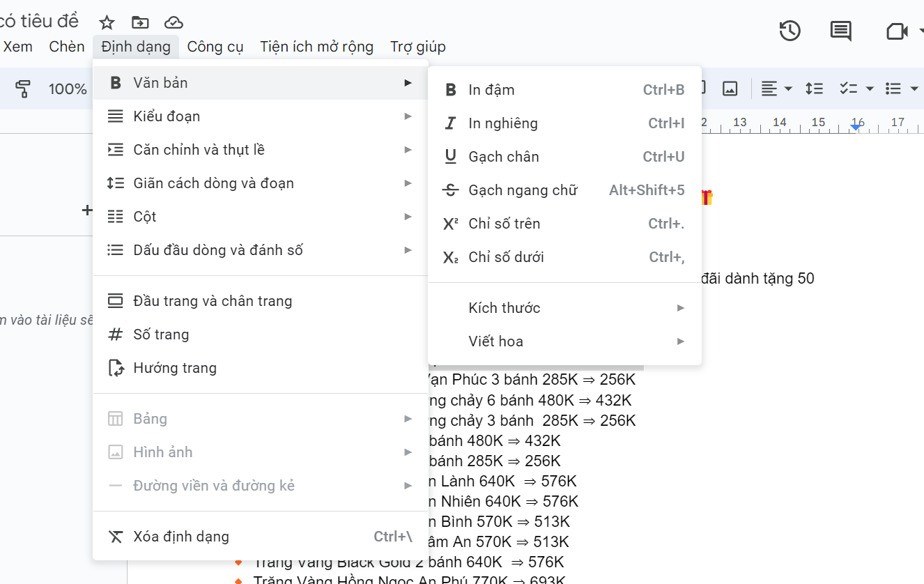Image resolution: width=924 pixels, height=584 pixels.
Task: Move document to a folder
Action: (140, 22)
